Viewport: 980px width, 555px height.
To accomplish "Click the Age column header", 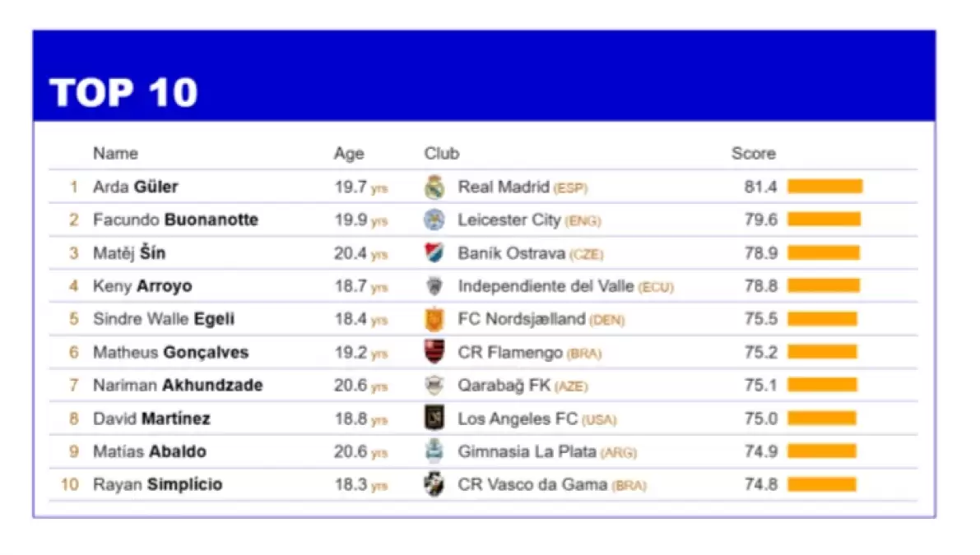I will point(349,154).
